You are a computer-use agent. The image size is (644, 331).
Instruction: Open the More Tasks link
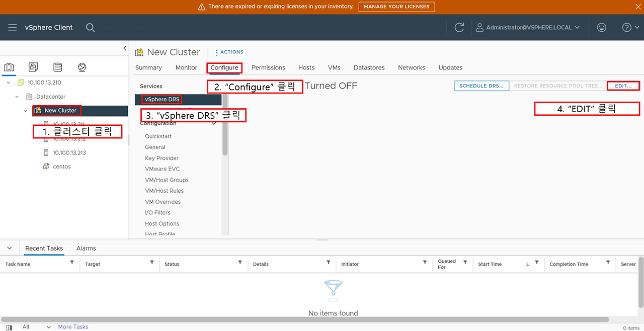pos(73,327)
